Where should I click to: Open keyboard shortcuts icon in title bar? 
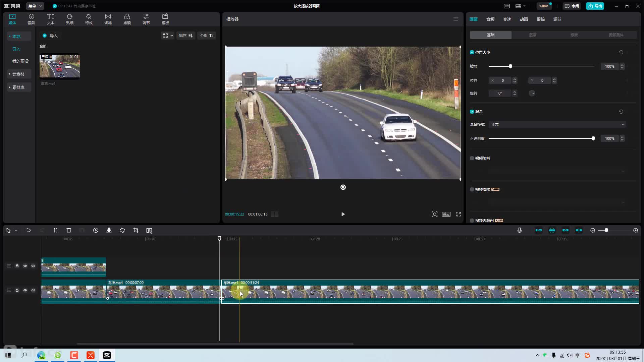click(x=507, y=6)
